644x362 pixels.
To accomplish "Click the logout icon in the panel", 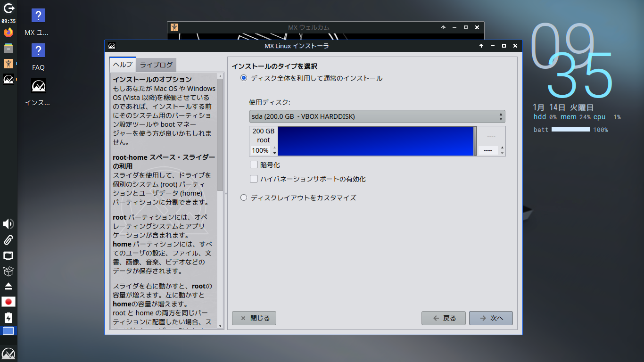I will coord(8,8).
